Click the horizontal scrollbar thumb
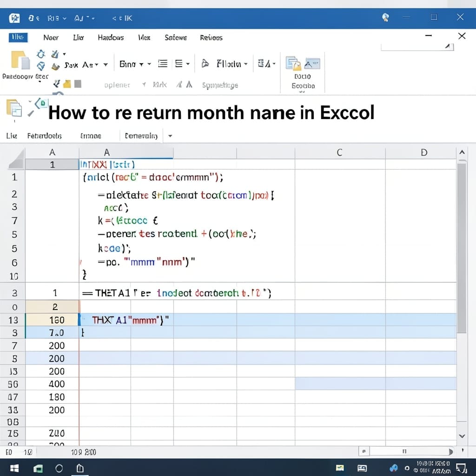The height and width of the screenshot is (476, 476). click(x=404, y=451)
